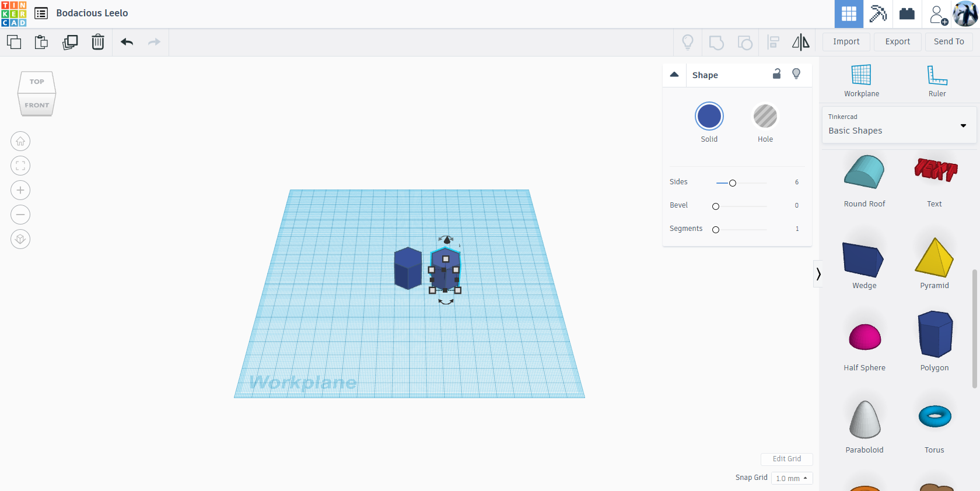Open the Basic Shapes category dropdown

[x=899, y=125]
